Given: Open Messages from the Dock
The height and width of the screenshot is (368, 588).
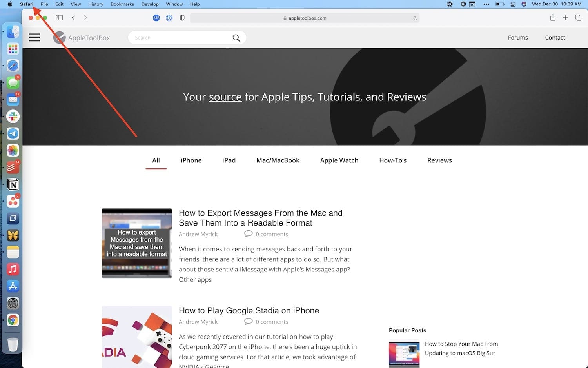Looking at the screenshot, I should tap(13, 82).
